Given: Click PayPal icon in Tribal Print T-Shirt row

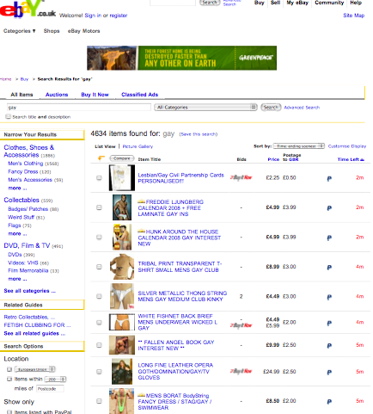Looking at the screenshot, I should click(x=329, y=267).
